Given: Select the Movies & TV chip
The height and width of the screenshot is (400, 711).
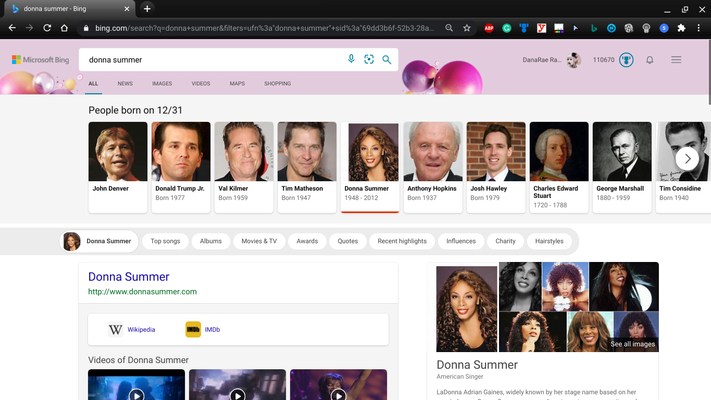Looking at the screenshot, I should (259, 241).
